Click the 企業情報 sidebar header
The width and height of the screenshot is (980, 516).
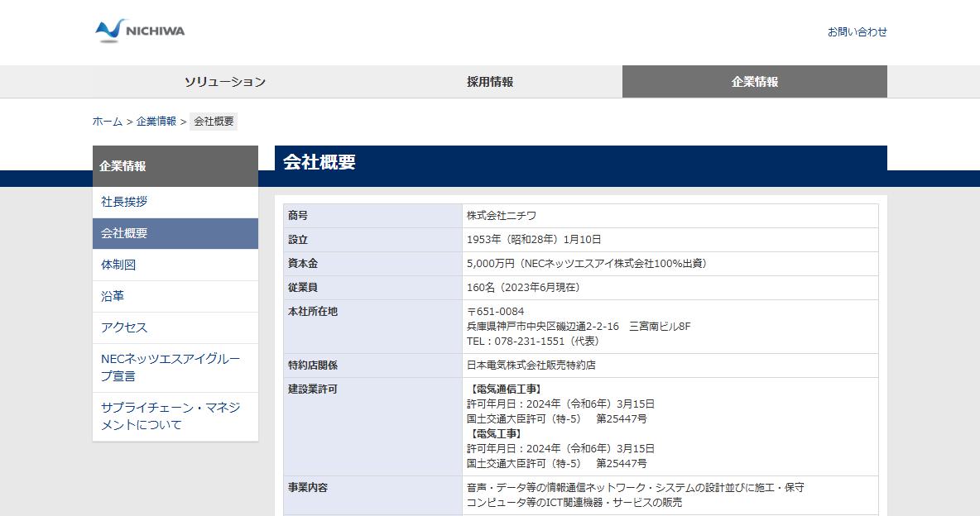[175, 166]
